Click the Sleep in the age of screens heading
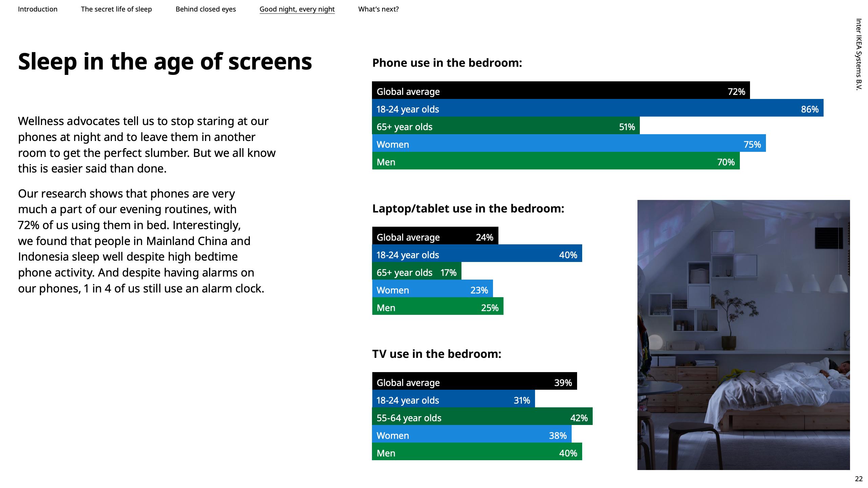 [165, 62]
